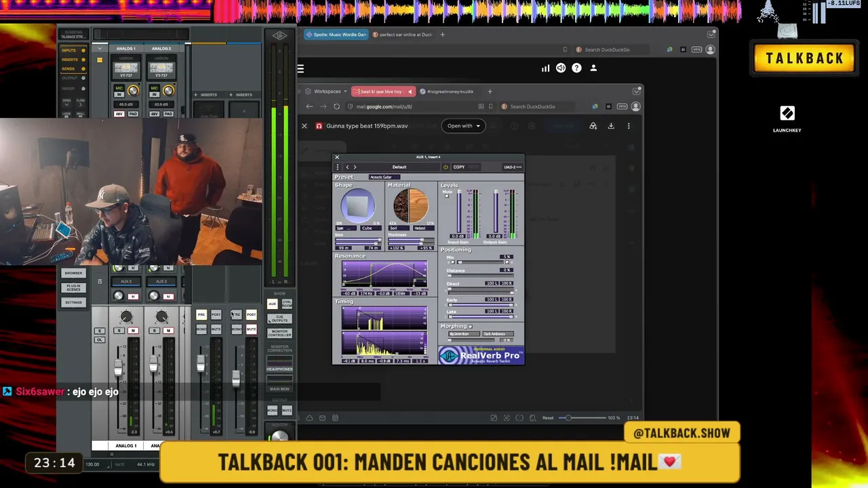Image resolution: width=868 pixels, height=488 pixels.
Task: Close the Gunna type beat file preview
Action: (x=304, y=126)
